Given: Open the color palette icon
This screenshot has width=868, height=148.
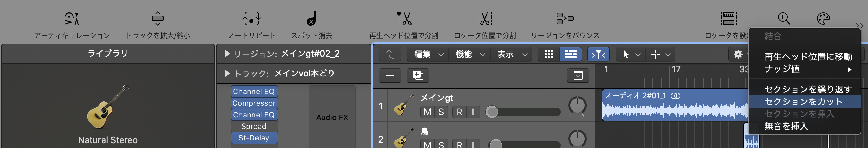Looking at the screenshot, I should click(823, 19).
